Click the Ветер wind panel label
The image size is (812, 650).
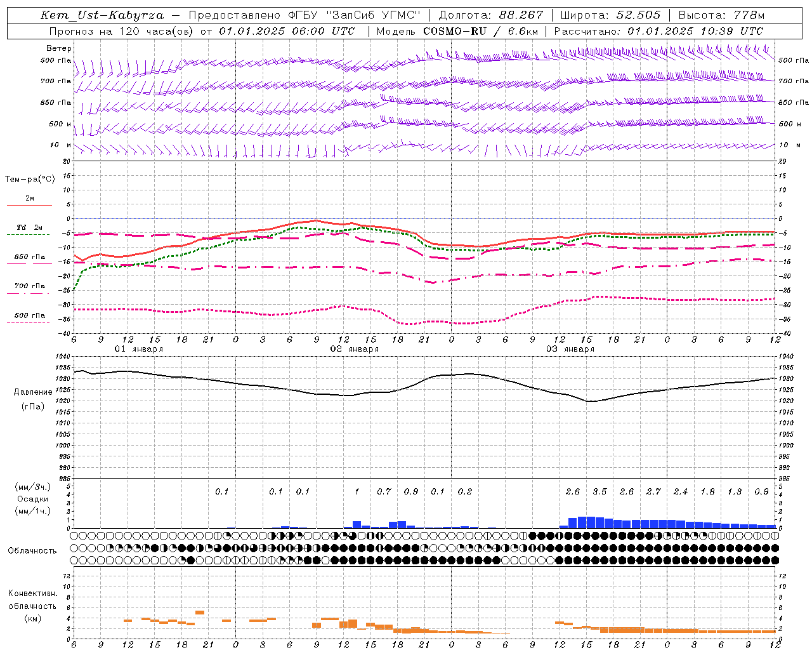point(59,48)
